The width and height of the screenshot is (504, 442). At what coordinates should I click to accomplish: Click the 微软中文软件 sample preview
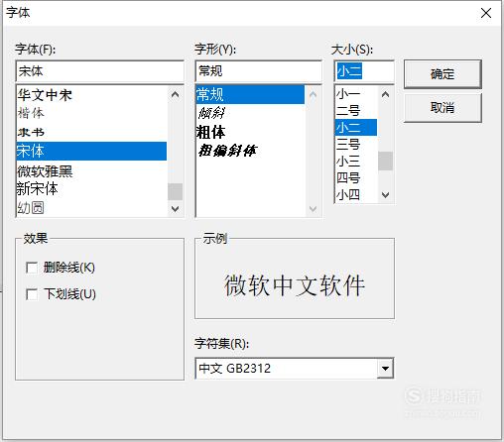pos(295,285)
